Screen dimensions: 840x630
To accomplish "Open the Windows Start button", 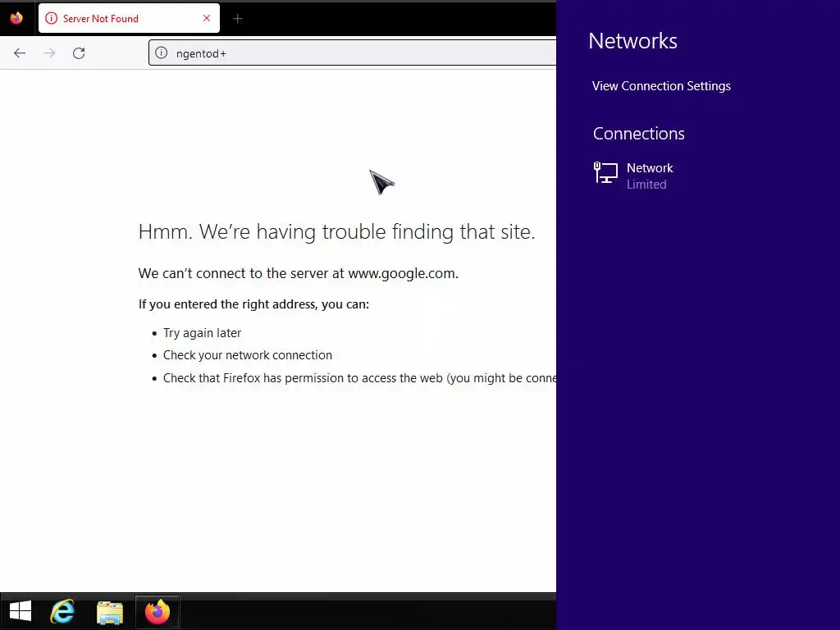I will [21, 611].
